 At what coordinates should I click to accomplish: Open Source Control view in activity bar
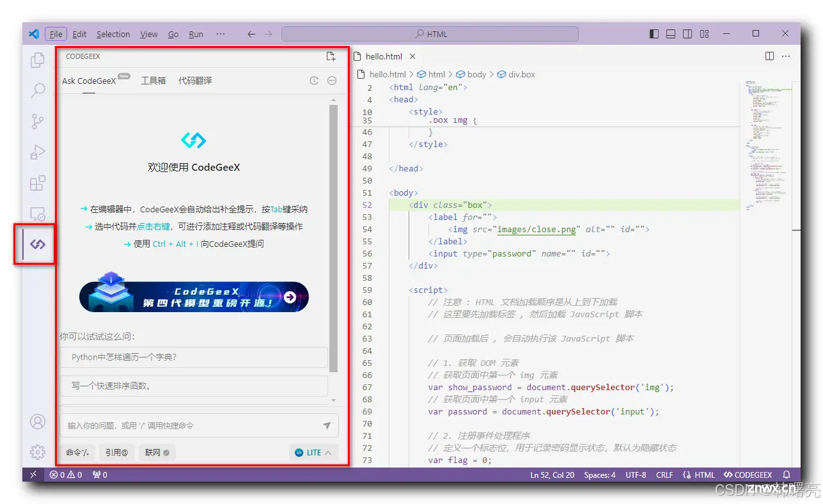click(38, 121)
